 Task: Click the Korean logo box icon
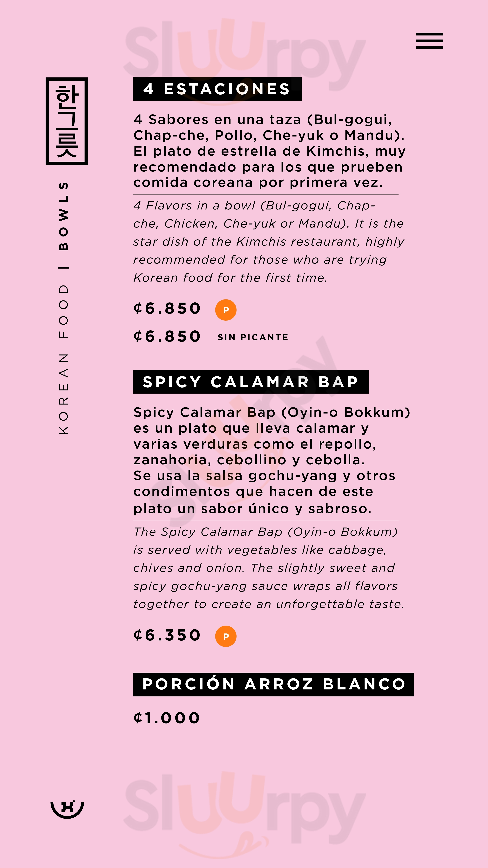click(67, 121)
